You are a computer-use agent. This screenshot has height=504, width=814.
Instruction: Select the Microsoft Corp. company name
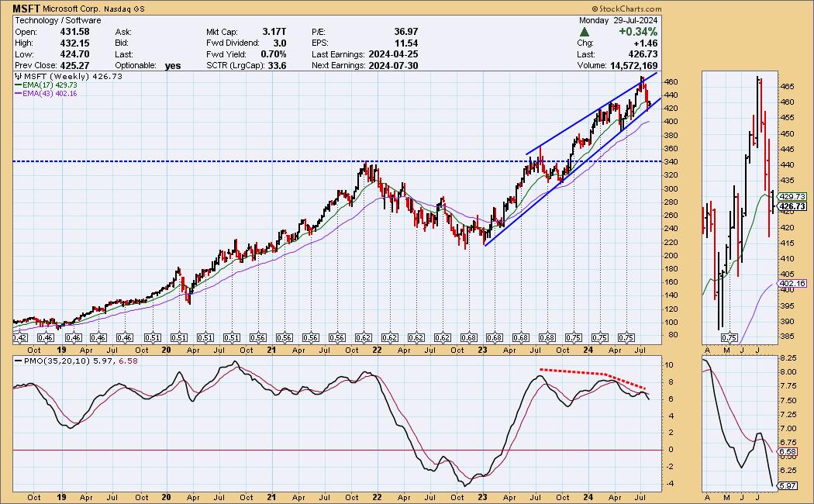pyautogui.click(x=71, y=9)
